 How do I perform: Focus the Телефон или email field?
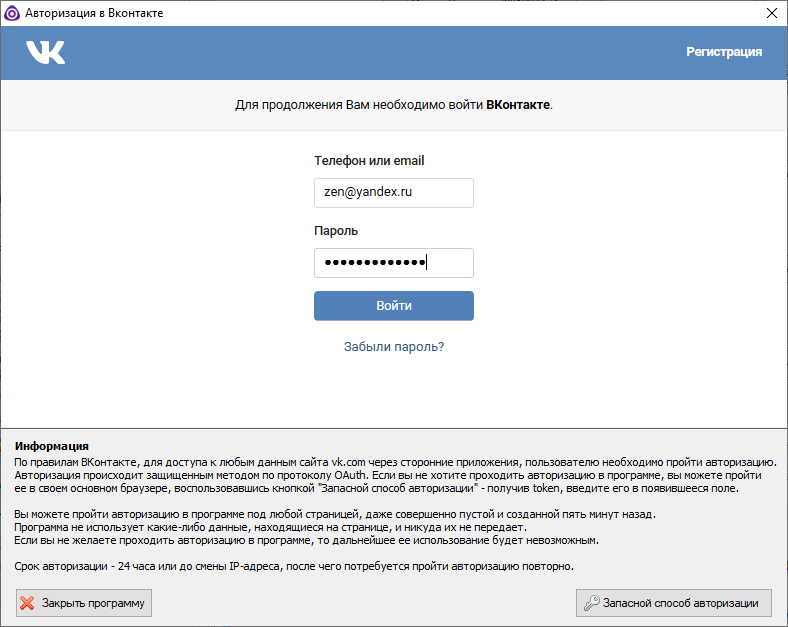tap(393, 192)
